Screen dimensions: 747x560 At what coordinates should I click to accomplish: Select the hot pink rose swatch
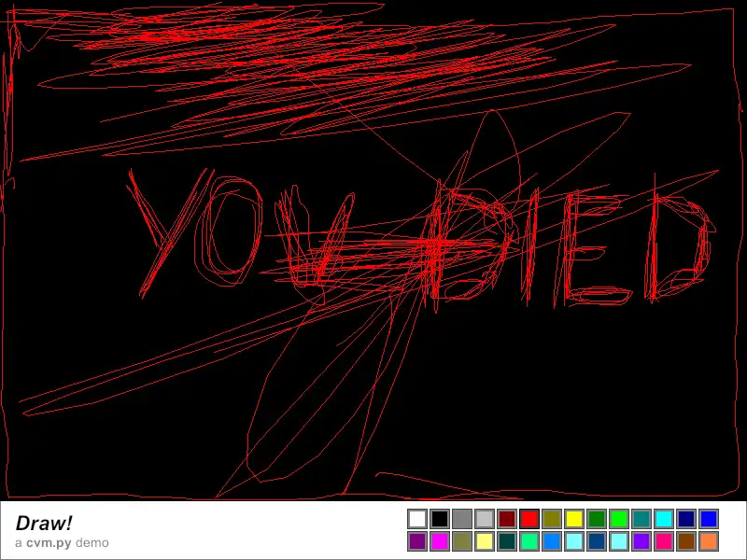[x=664, y=541]
